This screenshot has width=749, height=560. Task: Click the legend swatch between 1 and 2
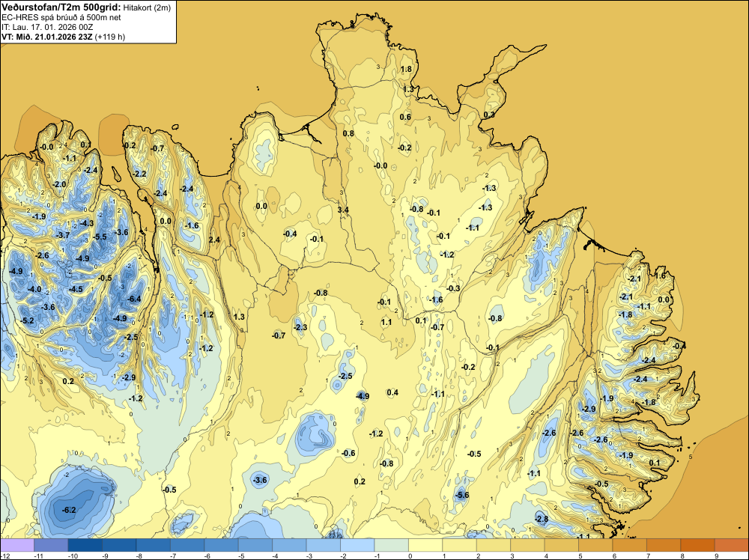click(460, 545)
